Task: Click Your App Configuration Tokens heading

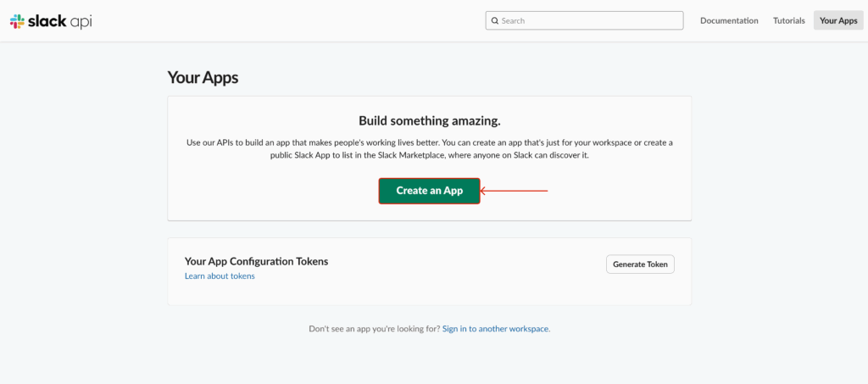Action: pos(256,261)
